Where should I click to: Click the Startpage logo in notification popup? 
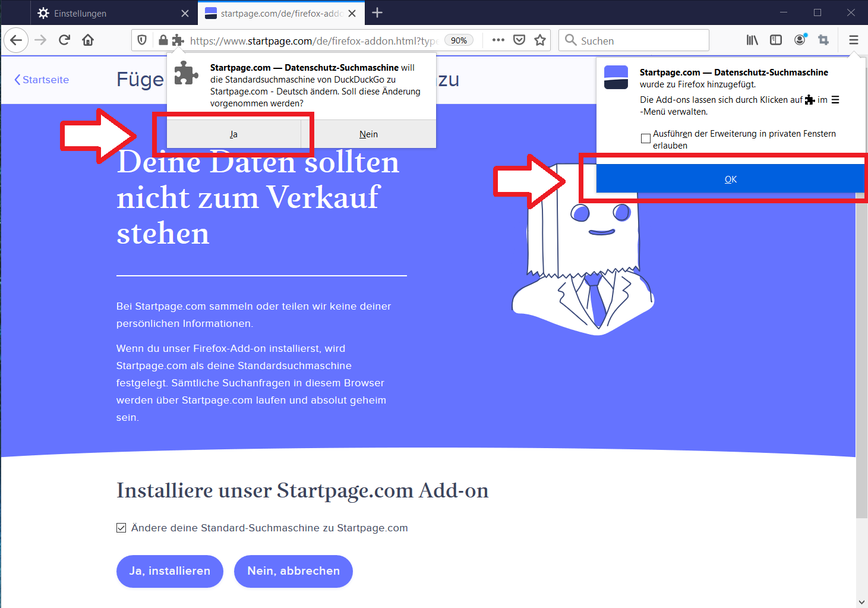616,77
